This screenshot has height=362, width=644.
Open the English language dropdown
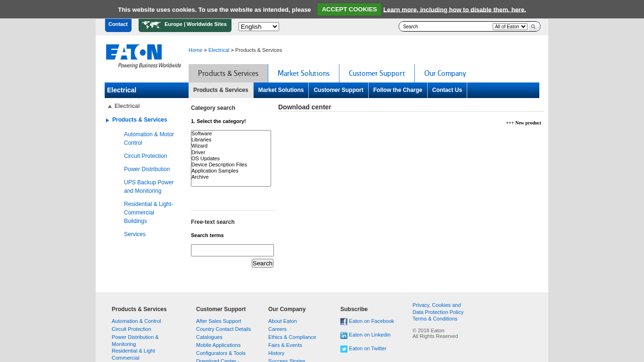259,27
